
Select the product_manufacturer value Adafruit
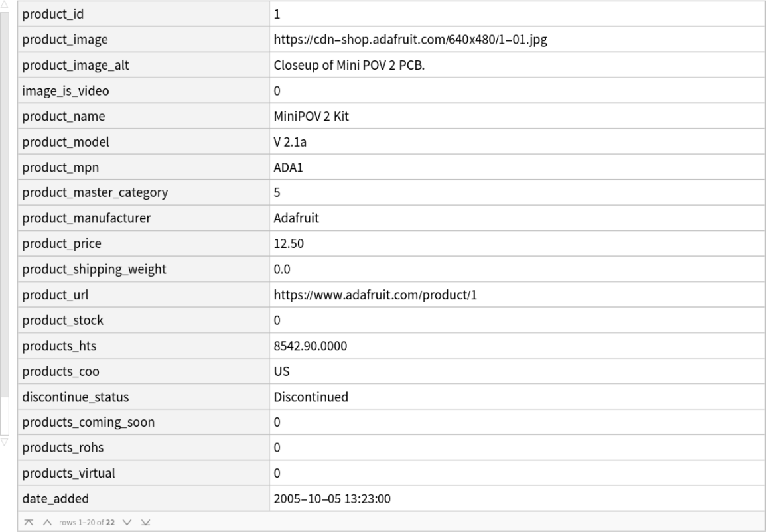296,218
